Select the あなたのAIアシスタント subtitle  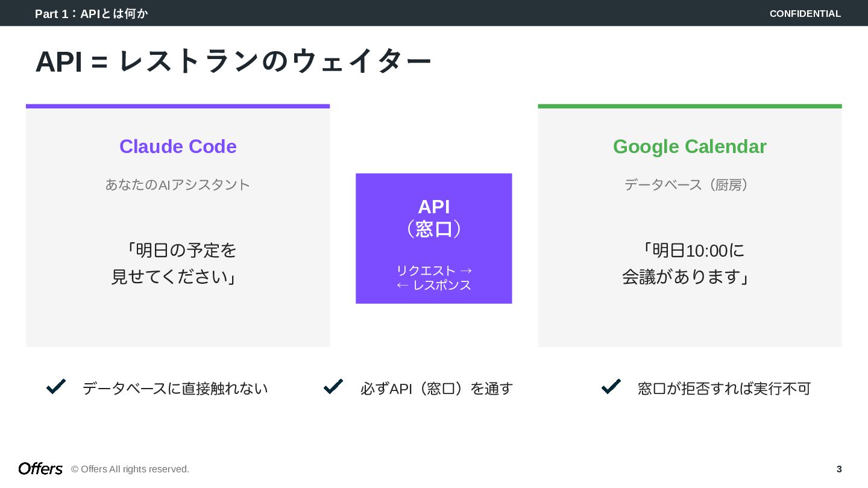[x=178, y=184]
